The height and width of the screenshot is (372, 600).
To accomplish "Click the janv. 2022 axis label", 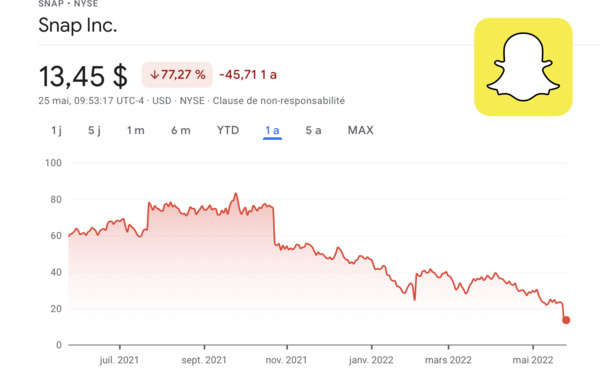I will coord(371,360).
